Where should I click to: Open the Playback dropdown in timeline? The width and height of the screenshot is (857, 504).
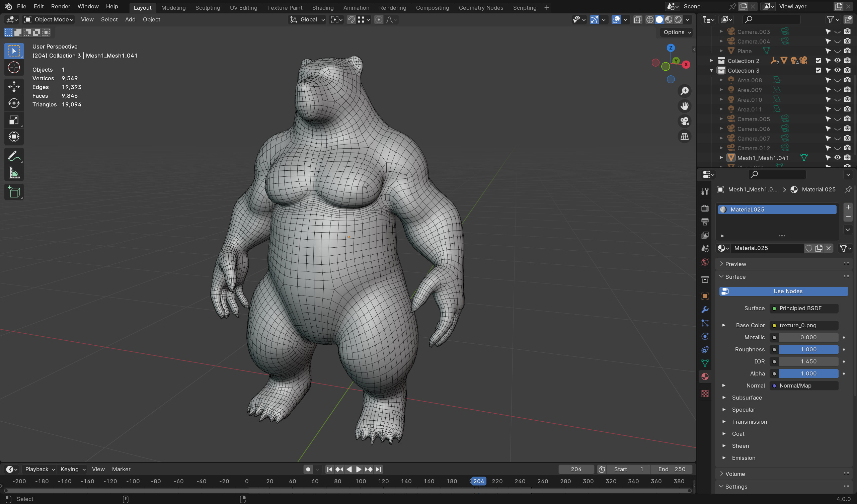pyautogui.click(x=40, y=469)
